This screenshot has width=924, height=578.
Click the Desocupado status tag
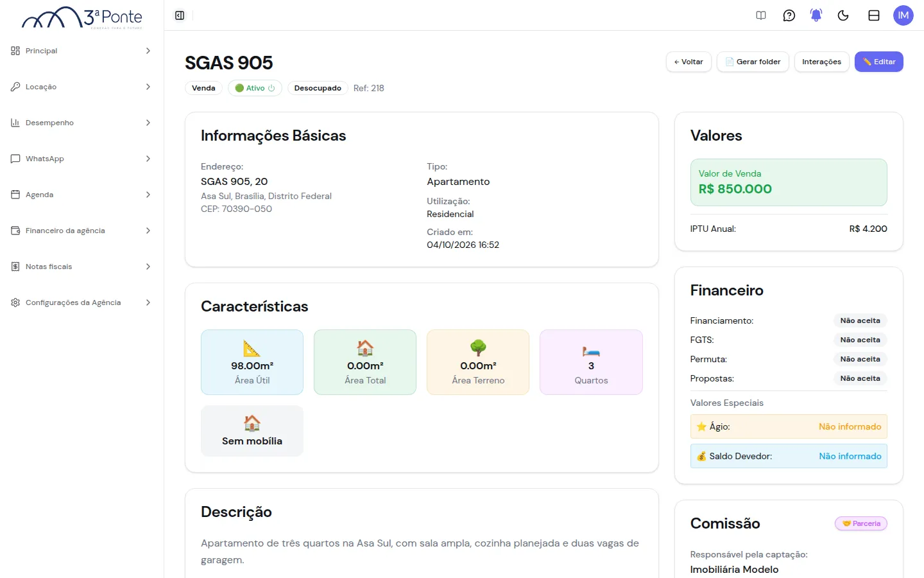point(318,88)
